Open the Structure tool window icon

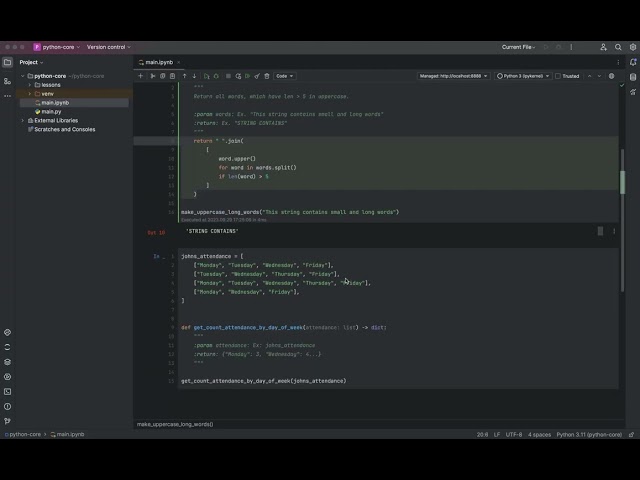(7, 81)
